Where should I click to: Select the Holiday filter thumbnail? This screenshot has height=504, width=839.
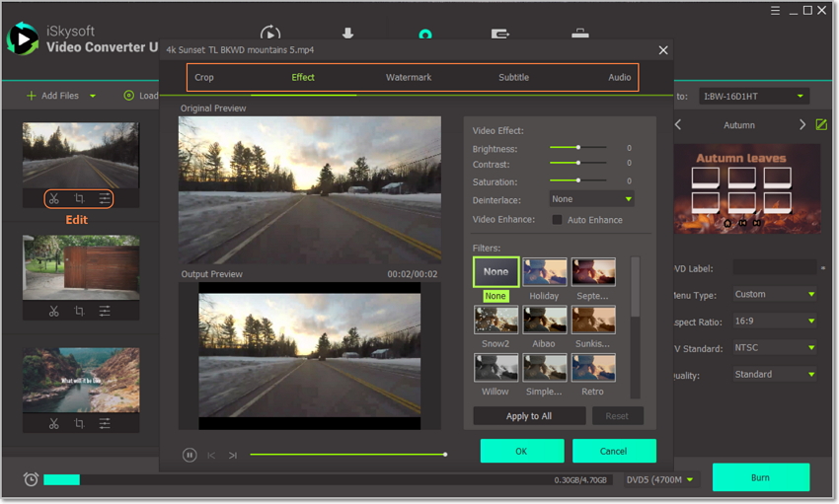(545, 272)
